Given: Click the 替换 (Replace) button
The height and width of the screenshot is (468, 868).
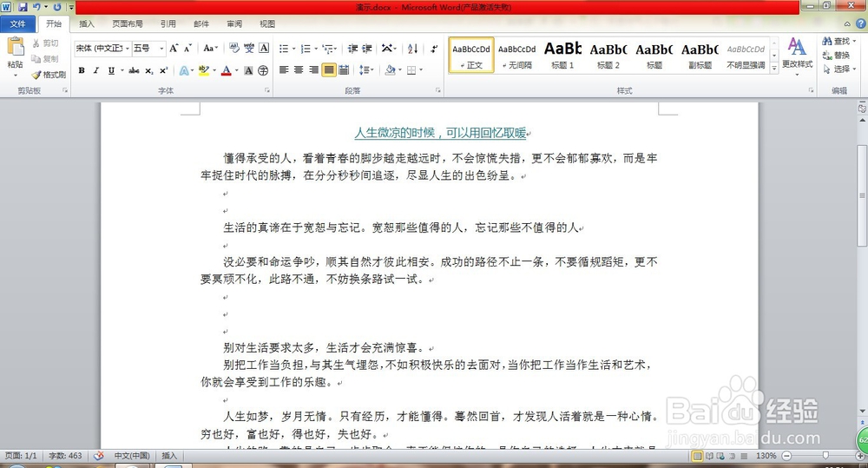Looking at the screenshot, I should point(836,55).
